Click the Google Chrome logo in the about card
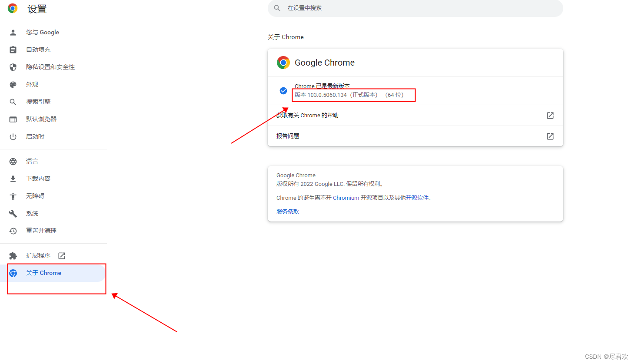Image resolution: width=635 pixels, height=364 pixels. tap(283, 63)
